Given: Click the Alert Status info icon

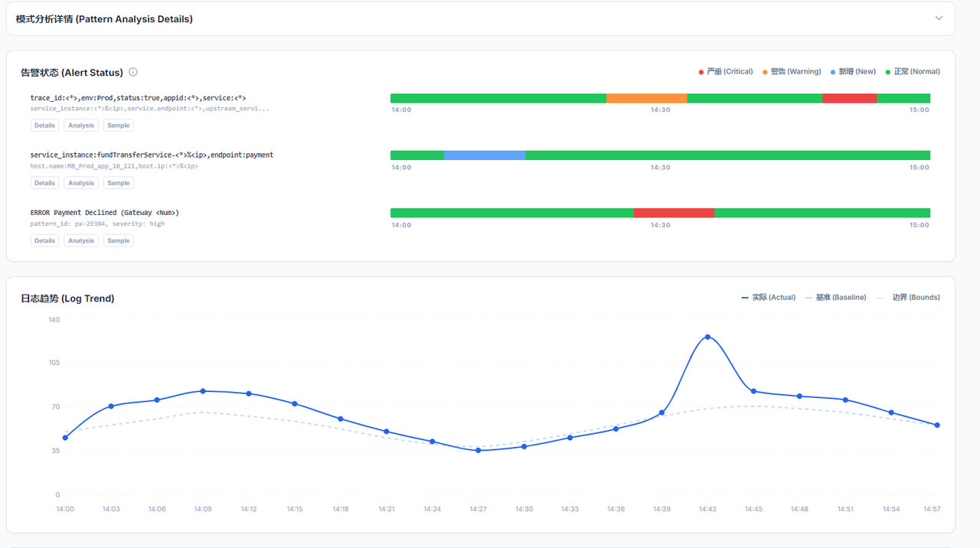Looking at the screenshot, I should (133, 72).
